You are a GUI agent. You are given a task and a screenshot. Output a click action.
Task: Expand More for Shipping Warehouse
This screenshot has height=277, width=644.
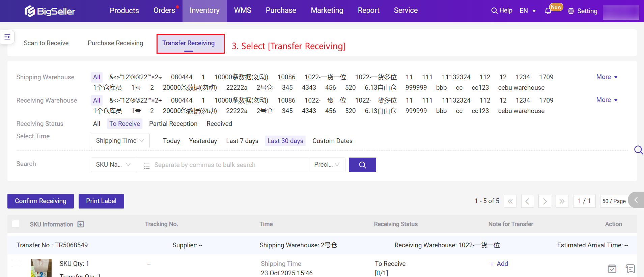pos(607,77)
